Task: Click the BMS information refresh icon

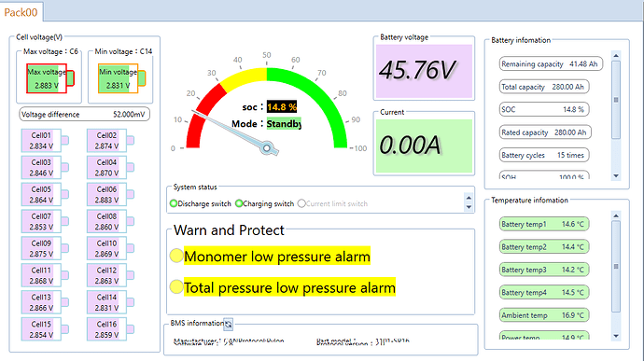Action: coord(228,324)
